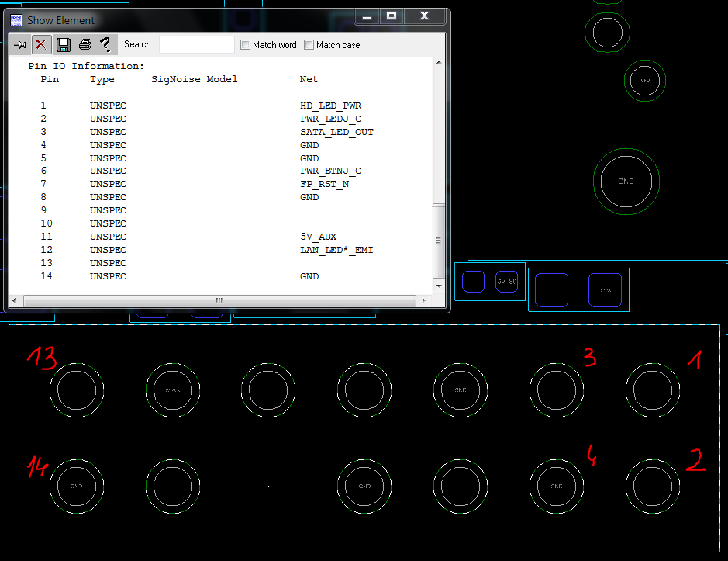The height and width of the screenshot is (561, 728).
Task: Click the Pin IO Information heading
Action: [86, 66]
